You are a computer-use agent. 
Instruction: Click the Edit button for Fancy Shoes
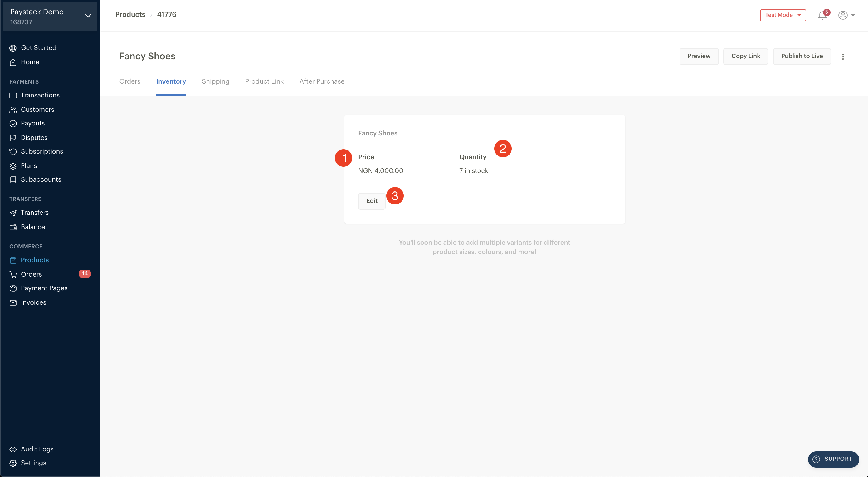372,201
